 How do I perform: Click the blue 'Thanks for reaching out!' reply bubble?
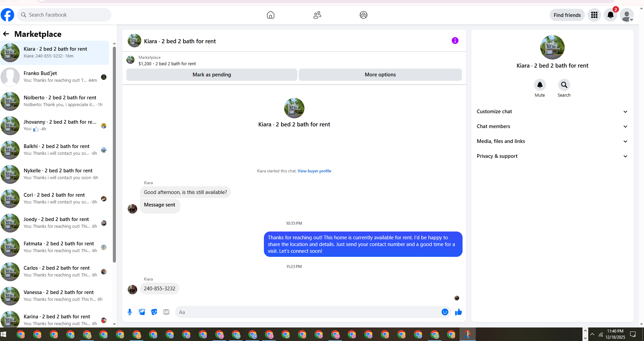pyautogui.click(x=363, y=244)
